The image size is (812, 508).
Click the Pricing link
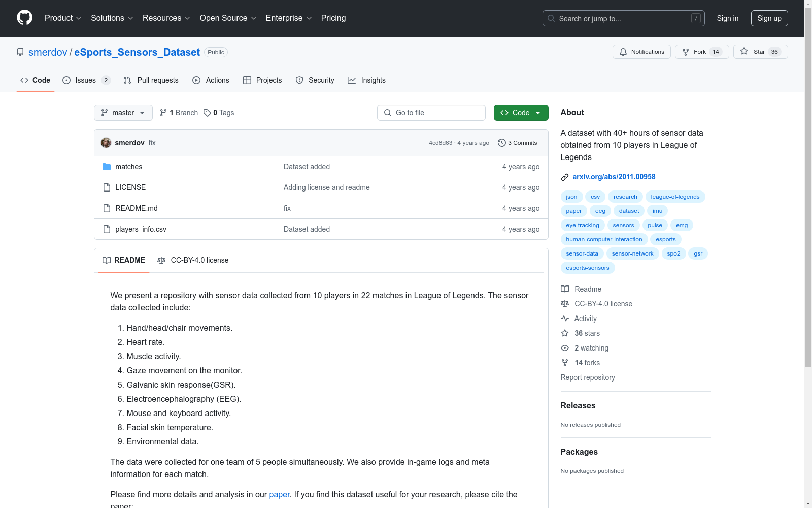click(333, 18)
